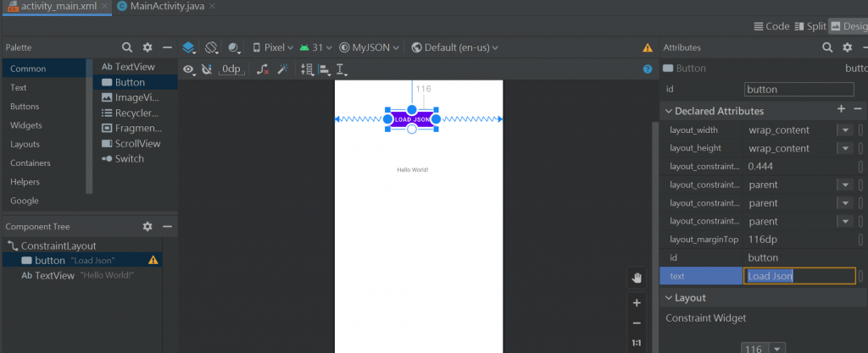The image size is (868, 353).
Task: Open Align options icon
Action: (x=325, y=69)
